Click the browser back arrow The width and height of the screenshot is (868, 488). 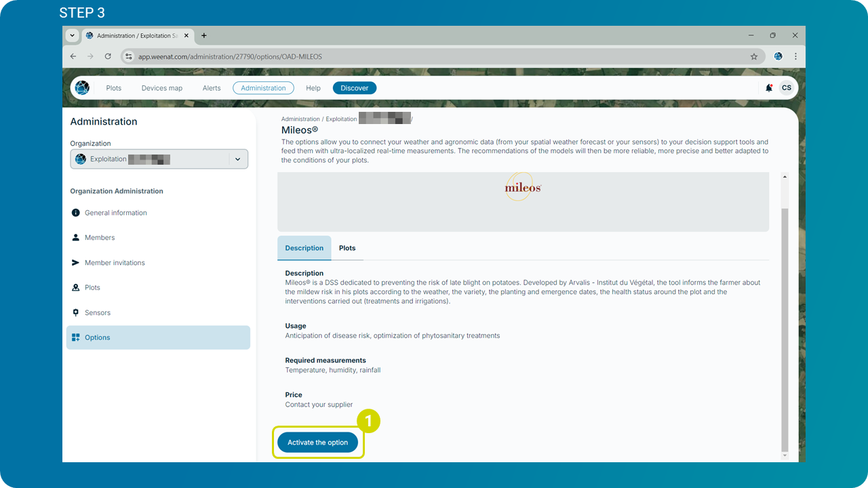pos(73,56)
